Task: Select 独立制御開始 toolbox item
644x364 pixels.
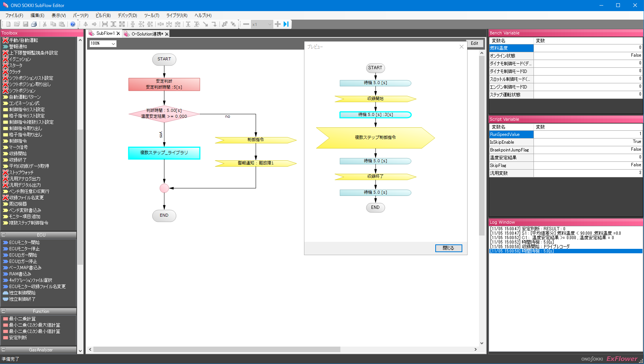Action: [x=22, y=293]
